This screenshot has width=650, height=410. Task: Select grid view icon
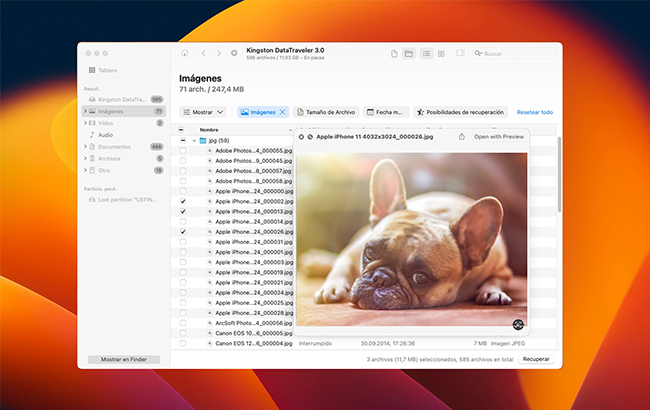441,53
